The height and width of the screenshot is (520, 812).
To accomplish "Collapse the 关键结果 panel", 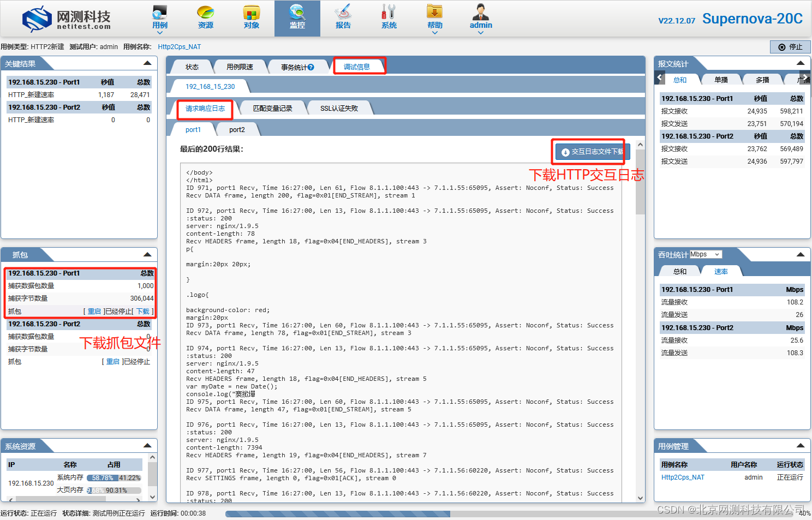I will pos(147,63).
